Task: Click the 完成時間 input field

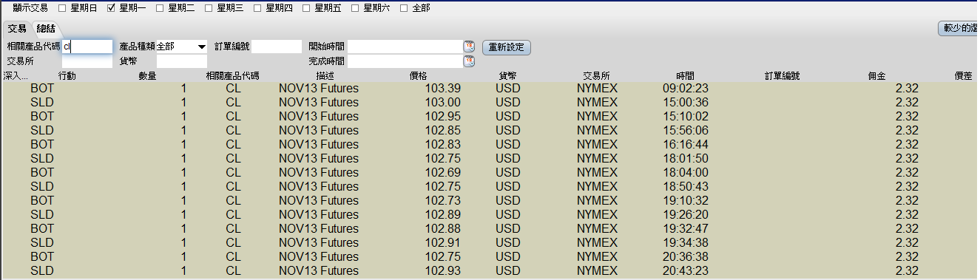Action: pos(405,61)
